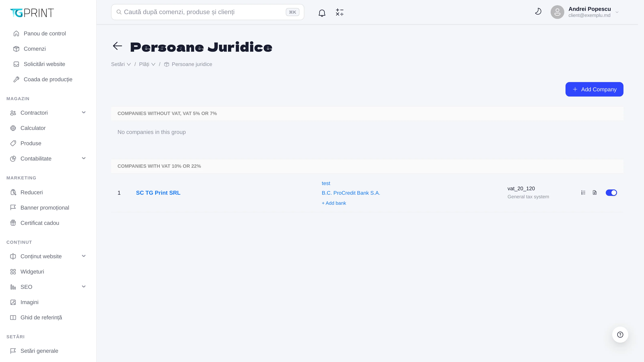The image size is (644, 362).
Task: Open the Reduceri section
Action: pos(32,192)
